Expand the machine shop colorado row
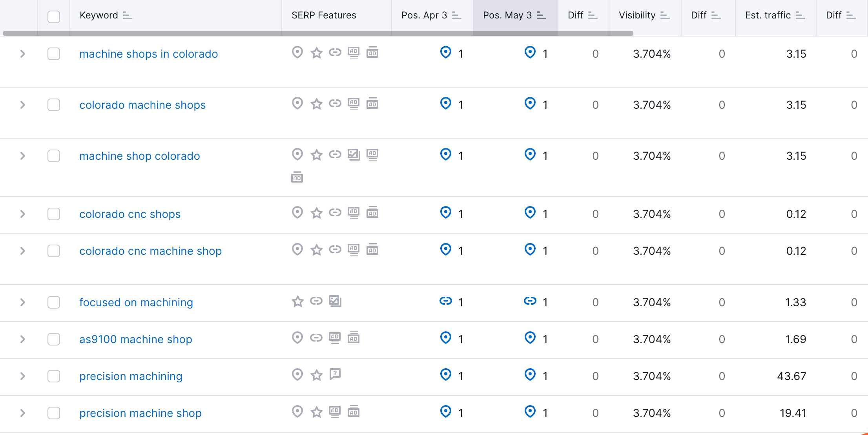 click(x=23, y=156)
